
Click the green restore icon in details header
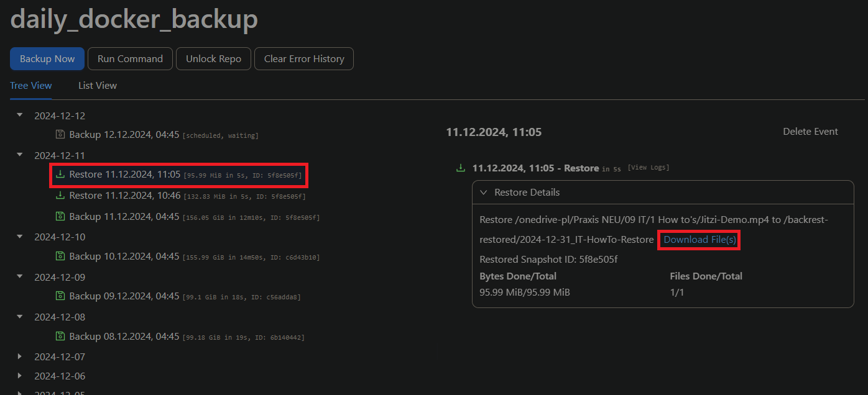[x=461, y=168]
